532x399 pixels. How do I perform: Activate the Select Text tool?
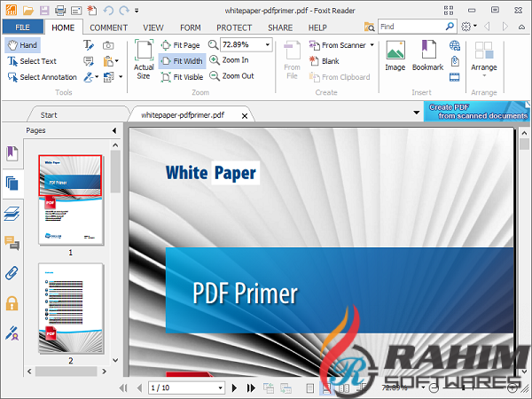[x=32, y=61]
